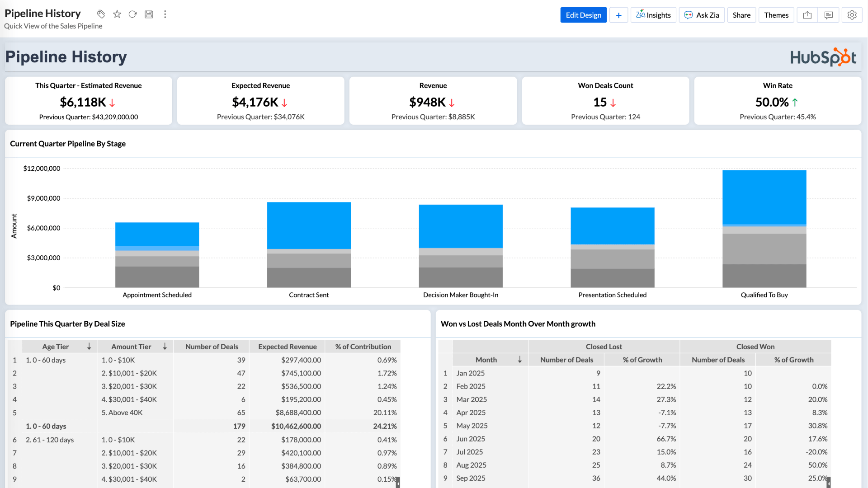The image size is (868, 488).
Task: Sort by Age Tier column arrow
Action: pyautogui.click(x=89, y=347)
